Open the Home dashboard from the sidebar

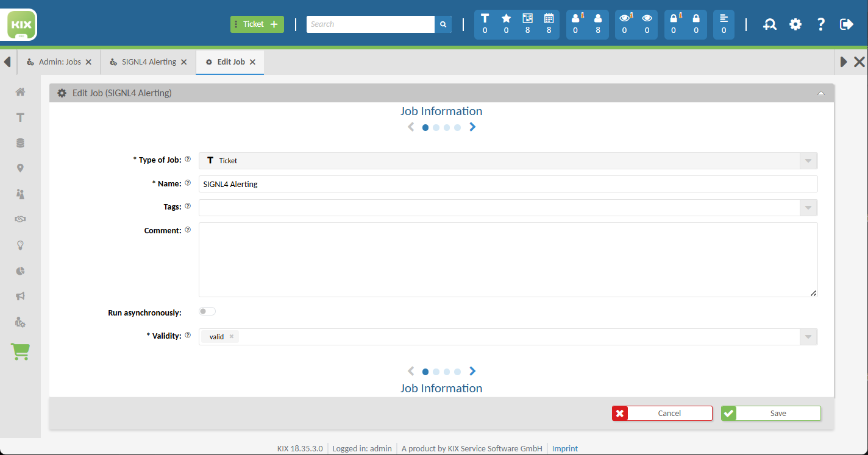coord(20,91)
